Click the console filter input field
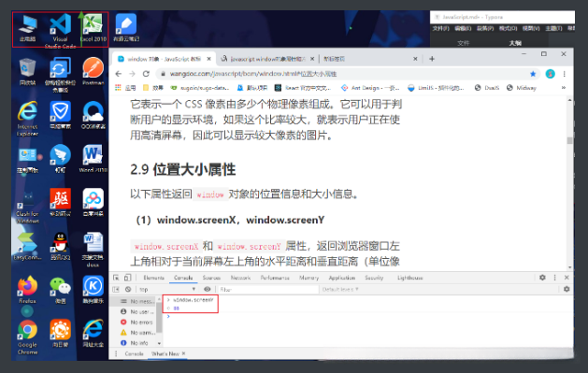The image size is (588, 373). [267, 290]
